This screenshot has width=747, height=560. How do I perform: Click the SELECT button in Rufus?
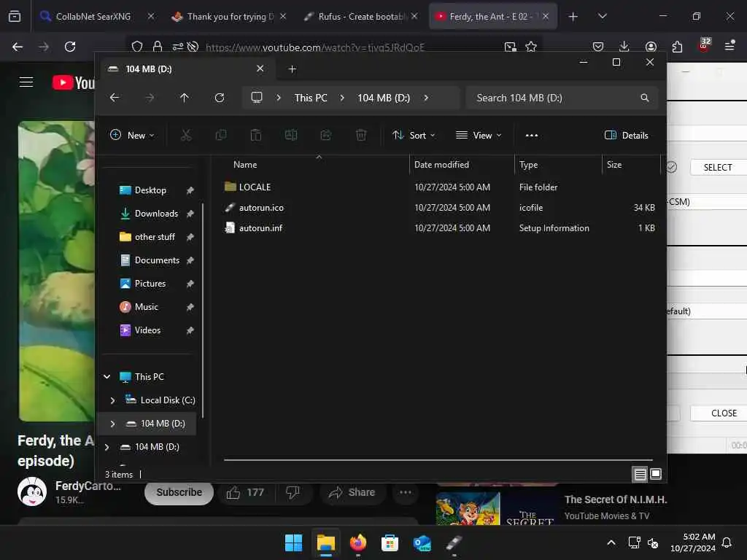[x=718, y=168]
